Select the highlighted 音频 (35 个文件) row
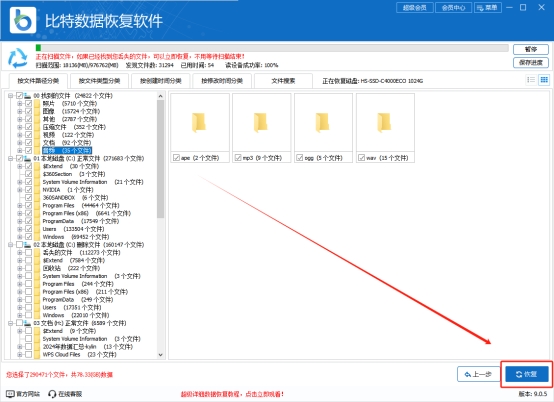 pos(67,150)
